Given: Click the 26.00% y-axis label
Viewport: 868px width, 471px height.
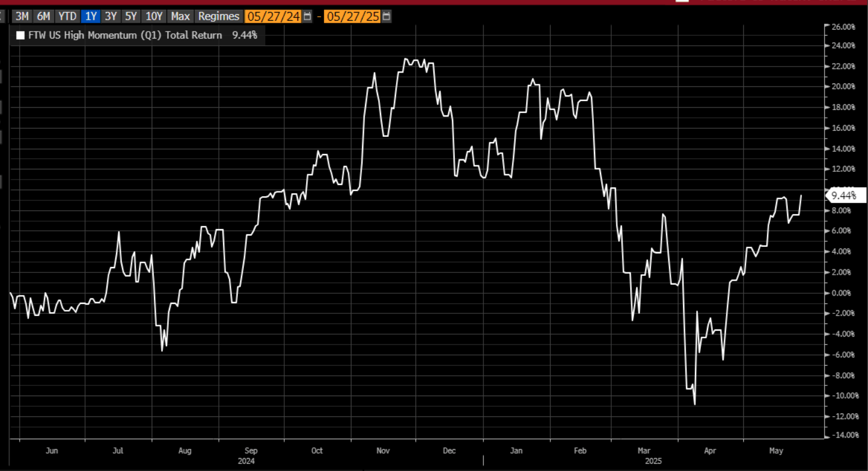Looking at the screenshot, I should click(844, 27).
